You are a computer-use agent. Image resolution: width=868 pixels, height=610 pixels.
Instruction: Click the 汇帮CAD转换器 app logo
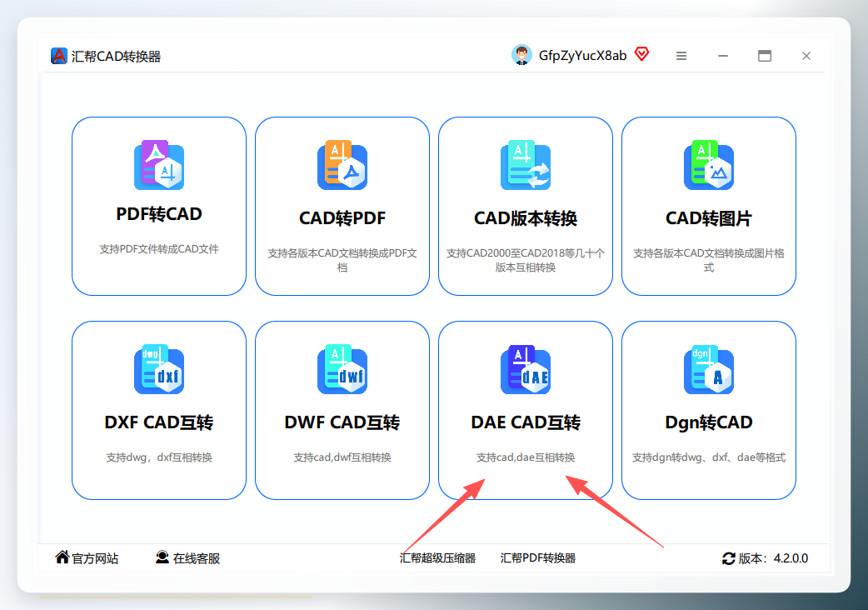tap(58, 56)
